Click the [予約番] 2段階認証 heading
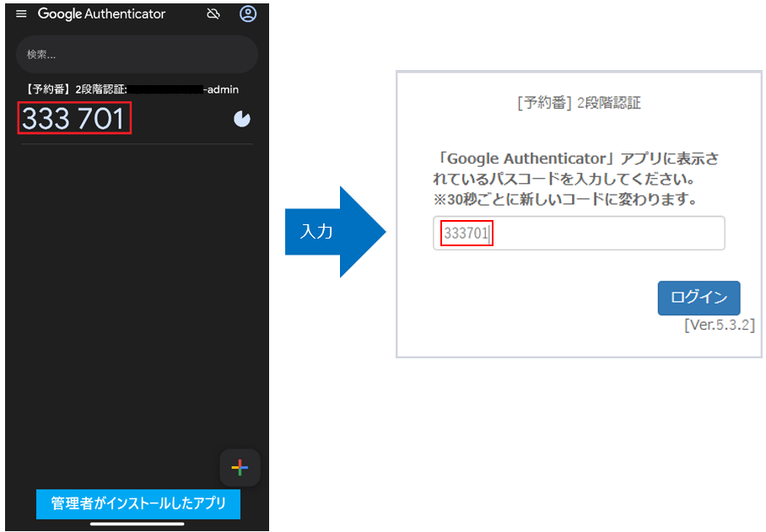This screenshot has height=532, width=766. (579, 103)
